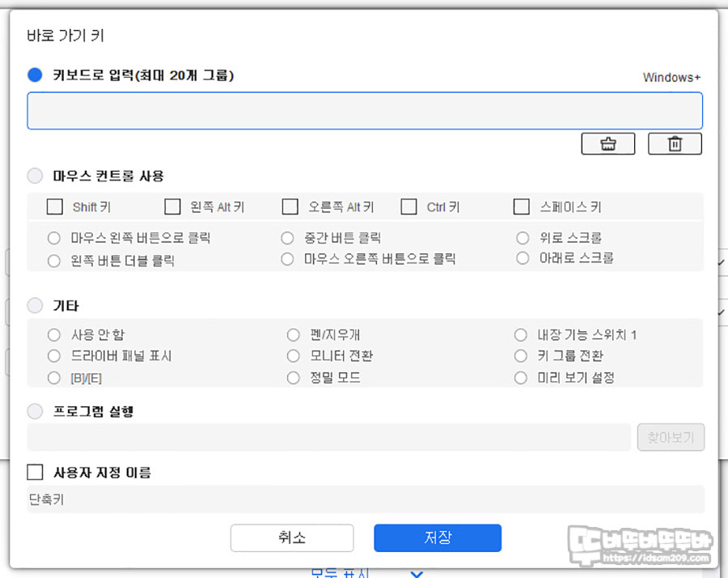The height and width of the screenshot is (578, 728).
Task: Click the broom clear icon button
Action: click(607, 143)
